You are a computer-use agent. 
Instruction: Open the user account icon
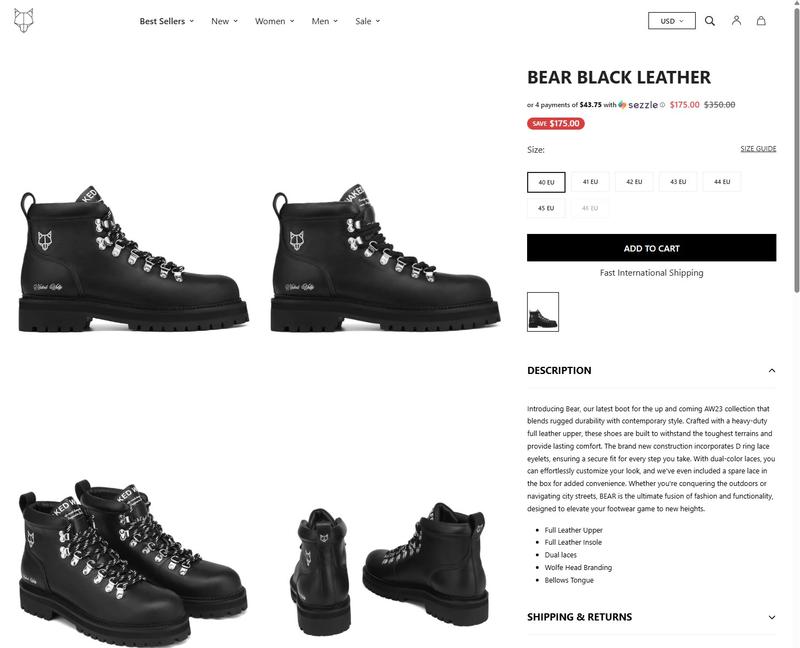736,20
